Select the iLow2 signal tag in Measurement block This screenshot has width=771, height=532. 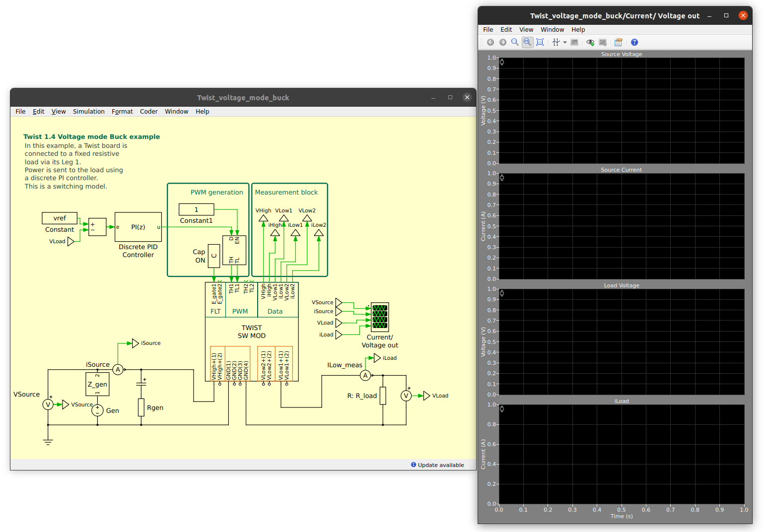[319, 232]
